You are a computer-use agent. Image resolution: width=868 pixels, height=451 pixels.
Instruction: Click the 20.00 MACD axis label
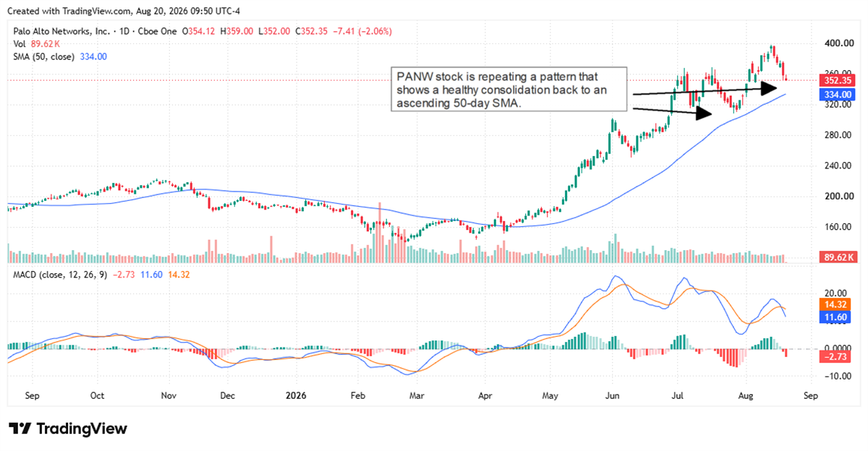836,294
